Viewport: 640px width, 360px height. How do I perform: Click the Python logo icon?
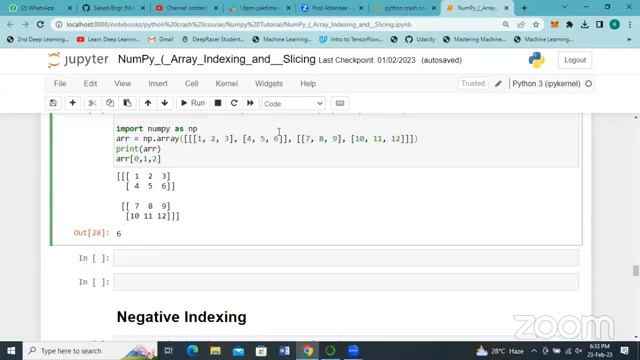pyautogui.click(x=536, y=60)
